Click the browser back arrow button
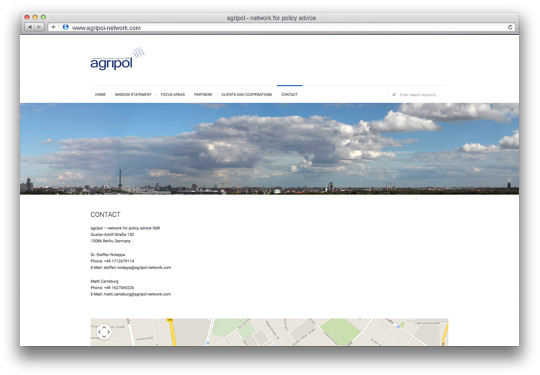Viewport: 540px width, 375px height. (30, 27)
